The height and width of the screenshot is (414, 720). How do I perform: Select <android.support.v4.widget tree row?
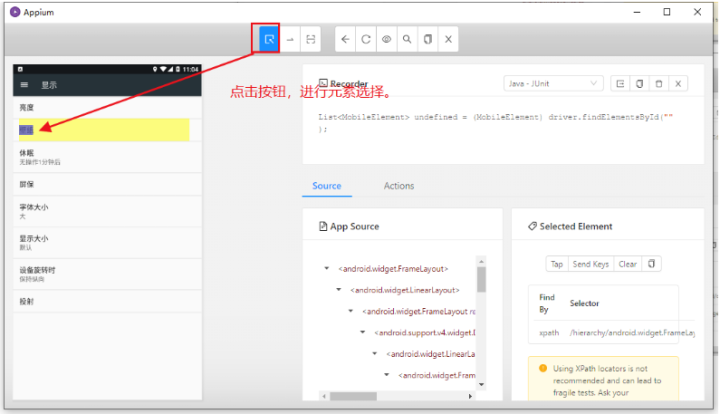[x=425, y=333]
